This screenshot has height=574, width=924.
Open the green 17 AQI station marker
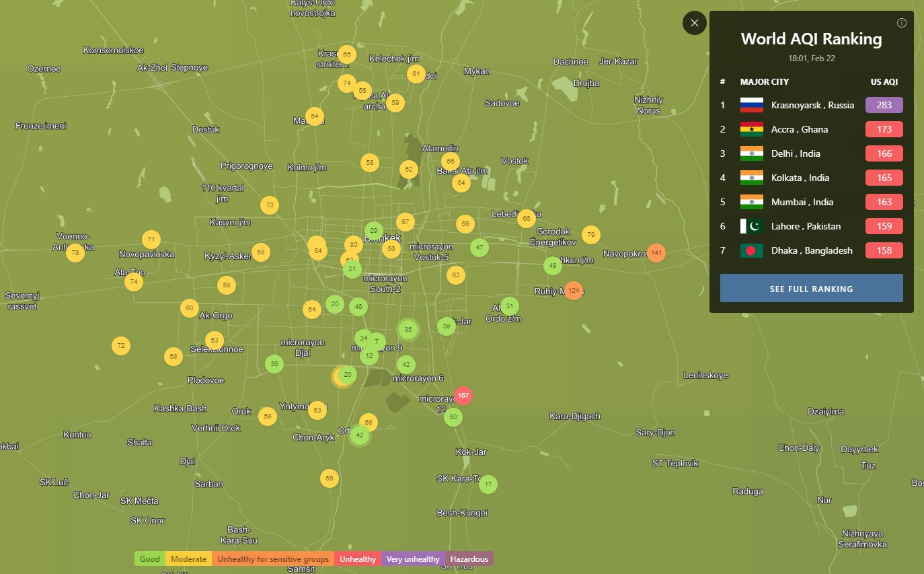(488, 484)
